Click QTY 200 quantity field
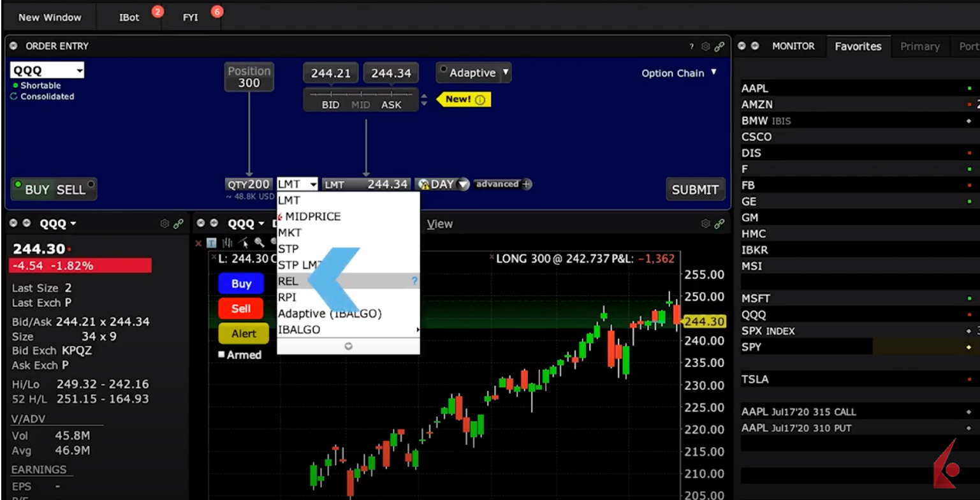 (x=249, y=184)
